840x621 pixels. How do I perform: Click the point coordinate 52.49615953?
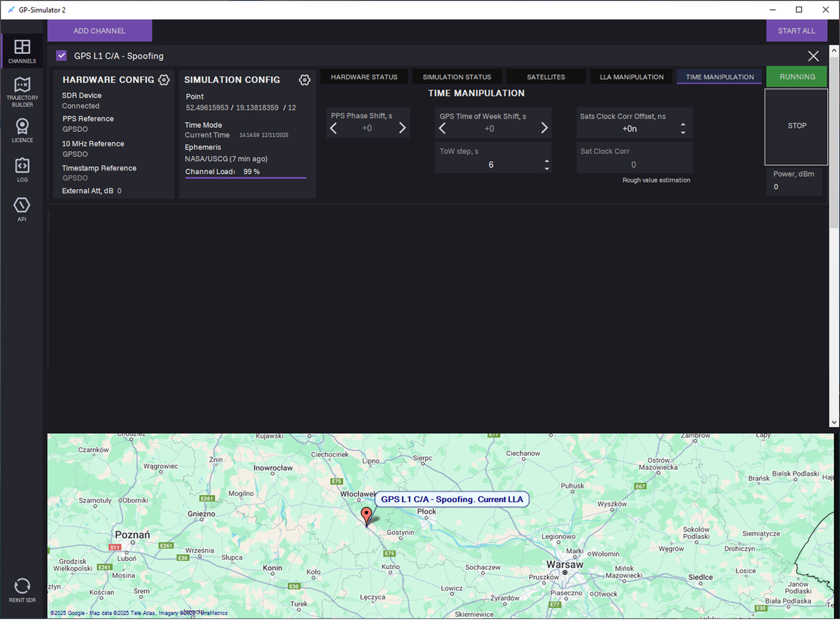(x=207, y=108)
